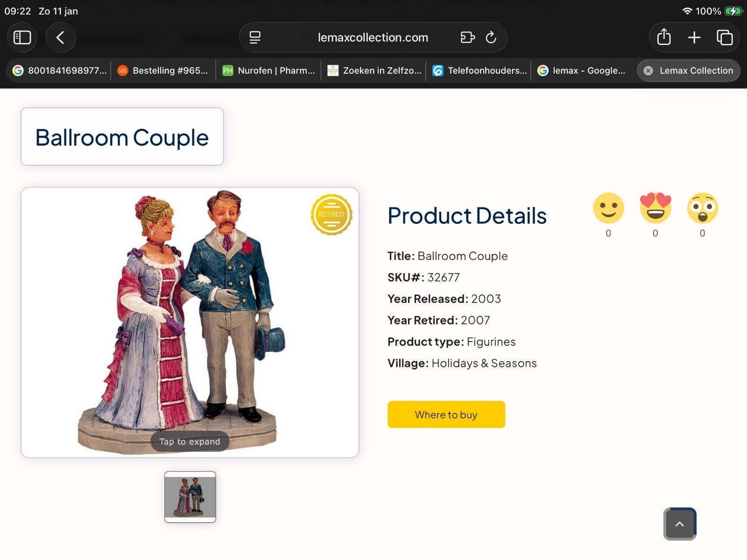Close the Lemax Collection tab
Viewport: 747px width, 560px height.
pos(648,70)
